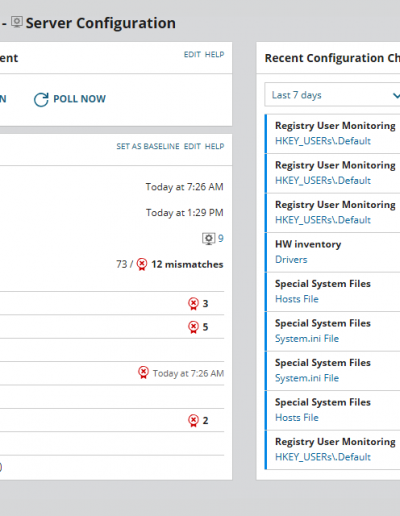Click EDIT in the top panel header
The height and width of the screenshot is (516, 400).
point(192,54)
